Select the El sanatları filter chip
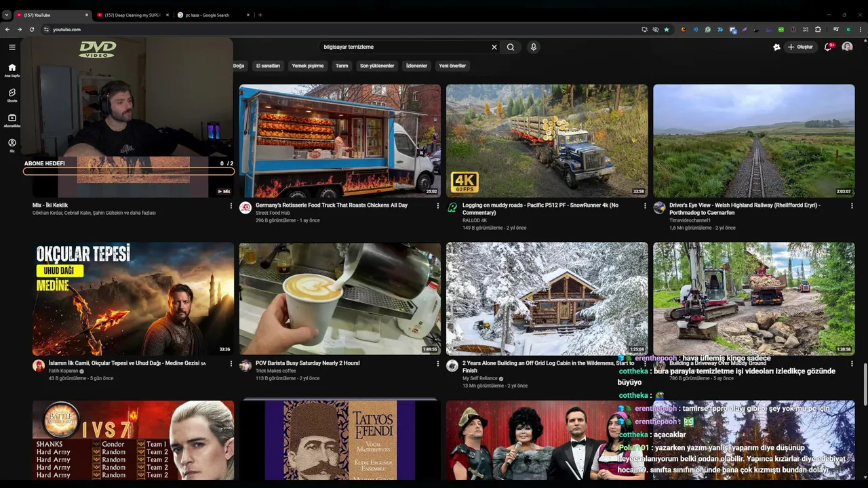The image size is (868, 488). click(x=268, y=66)
